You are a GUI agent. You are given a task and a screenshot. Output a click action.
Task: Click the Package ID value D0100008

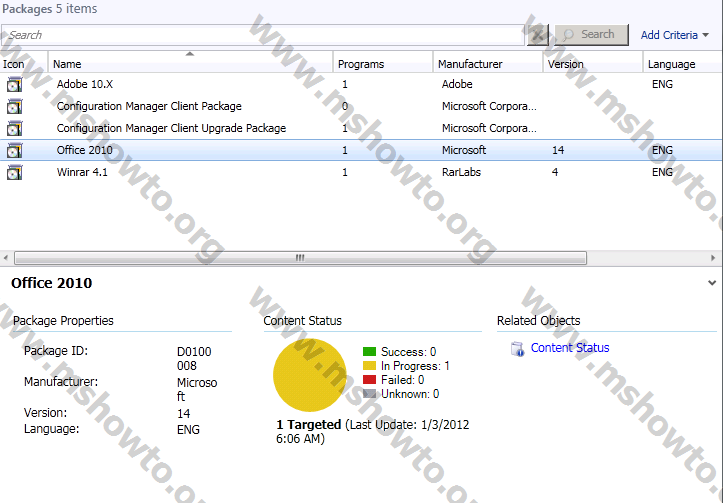(194, 359)
